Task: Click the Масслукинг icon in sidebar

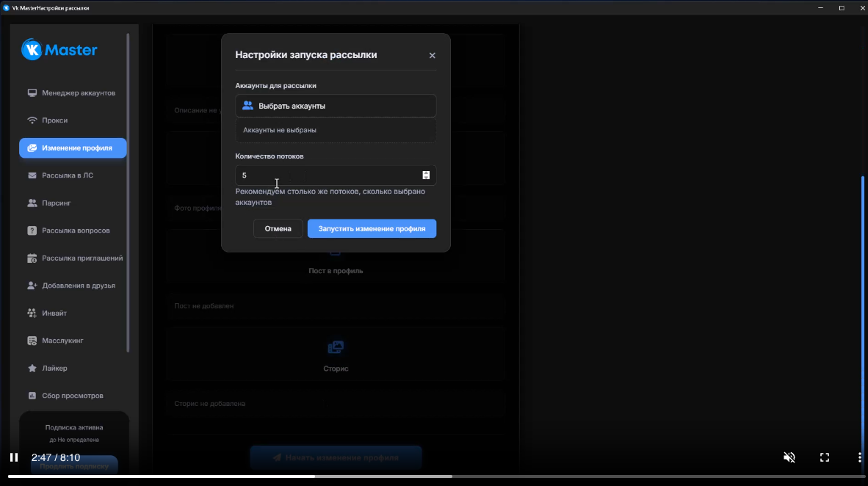Action: [32, 341]
